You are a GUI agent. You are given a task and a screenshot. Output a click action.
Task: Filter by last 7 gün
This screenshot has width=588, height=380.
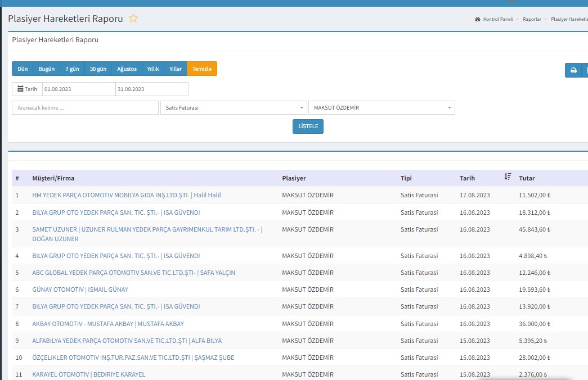tap(72, 69)
